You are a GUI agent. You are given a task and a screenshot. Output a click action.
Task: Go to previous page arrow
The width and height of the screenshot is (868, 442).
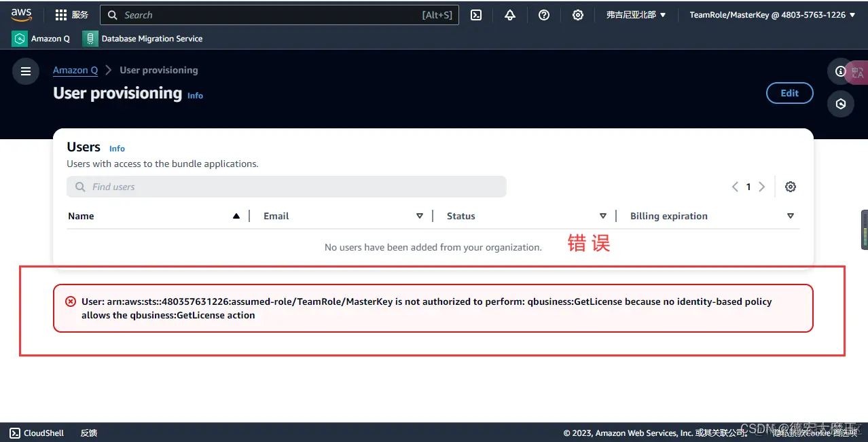click(734, 187)
